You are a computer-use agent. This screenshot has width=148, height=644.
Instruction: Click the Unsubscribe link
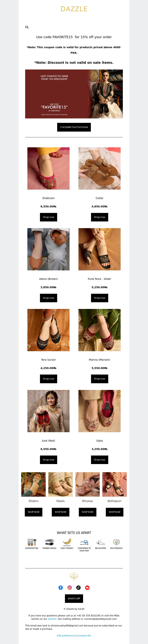click(84, 635)
